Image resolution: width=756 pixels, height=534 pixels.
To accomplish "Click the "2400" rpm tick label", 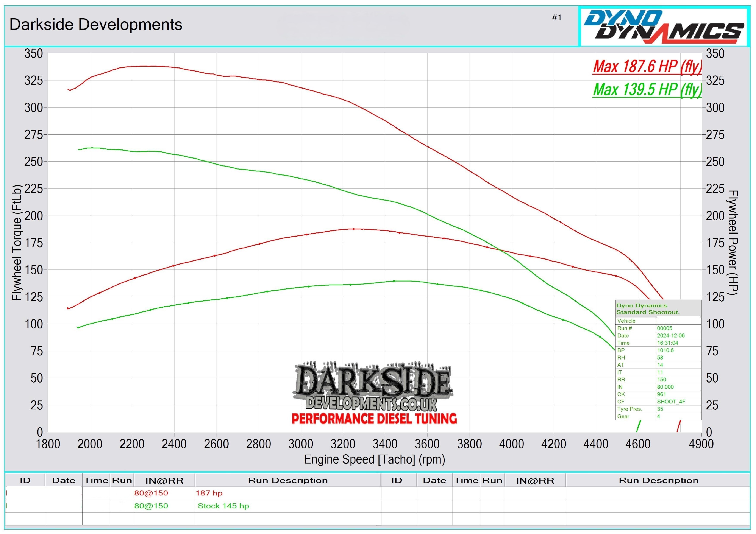I will coord(174,444).
